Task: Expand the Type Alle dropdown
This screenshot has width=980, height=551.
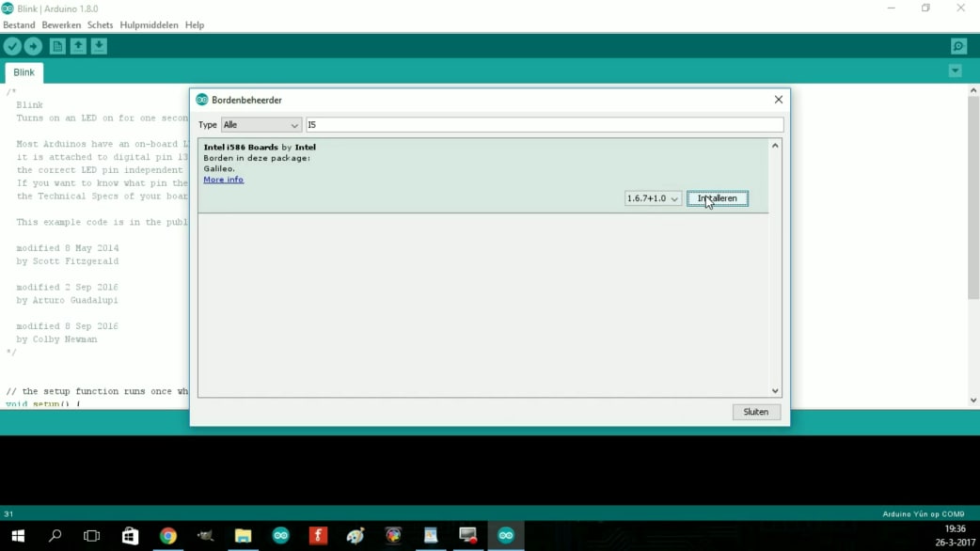Action: 261,125
